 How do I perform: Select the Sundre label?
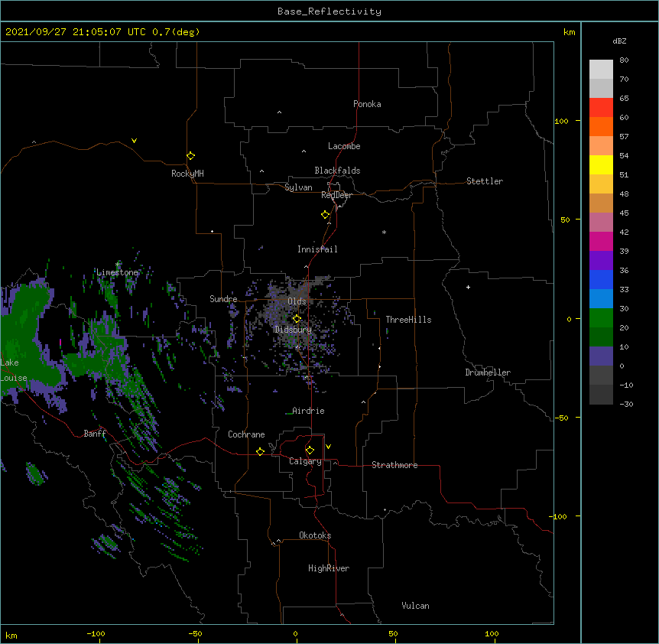click(223, 299)
